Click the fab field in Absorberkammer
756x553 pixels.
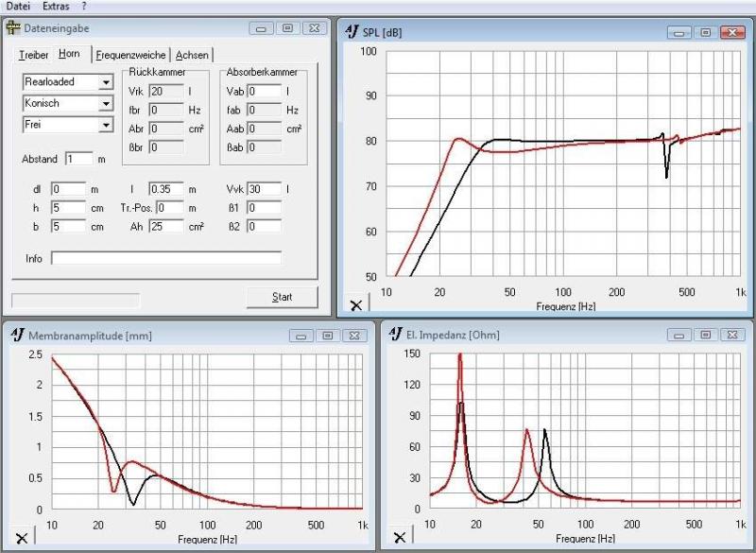[265, 110]
